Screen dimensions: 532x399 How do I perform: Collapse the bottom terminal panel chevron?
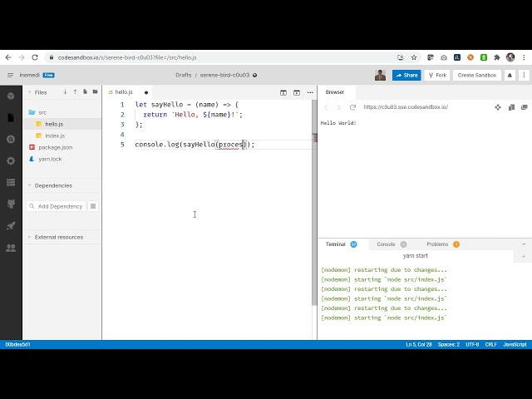click(524, 244)
